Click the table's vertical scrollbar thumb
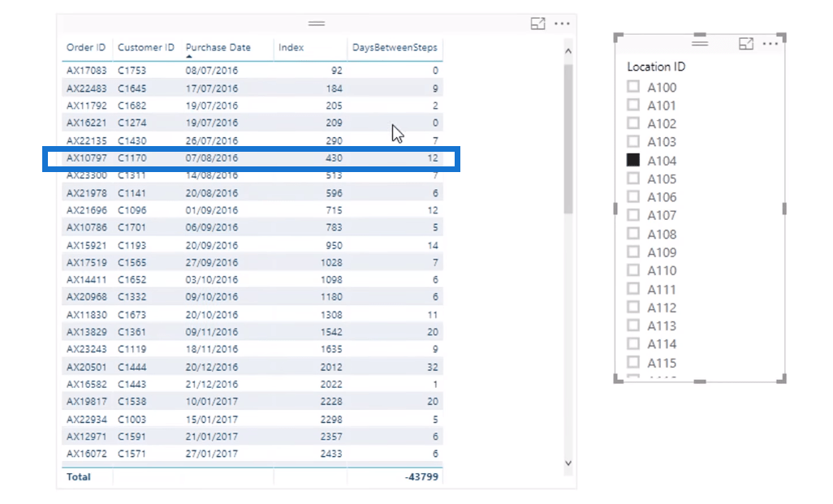 pyautogui.click(x=568, y=138)
